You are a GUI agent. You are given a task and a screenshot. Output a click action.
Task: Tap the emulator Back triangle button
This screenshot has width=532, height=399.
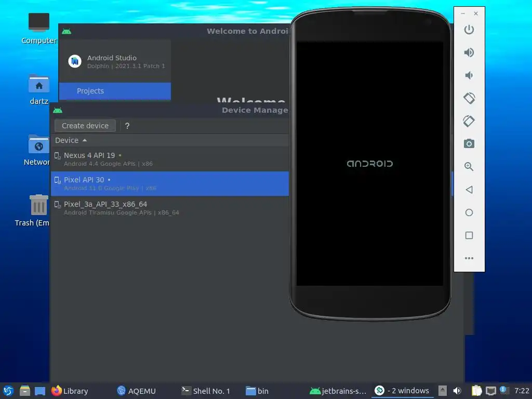469,189
